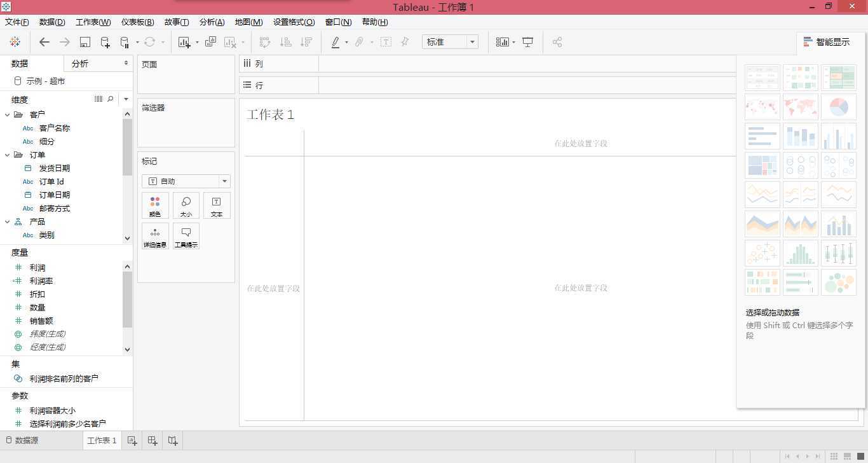Click the new story tab icon at bottom
This screenshot has height=463, width=868.
tap(173, 440)
